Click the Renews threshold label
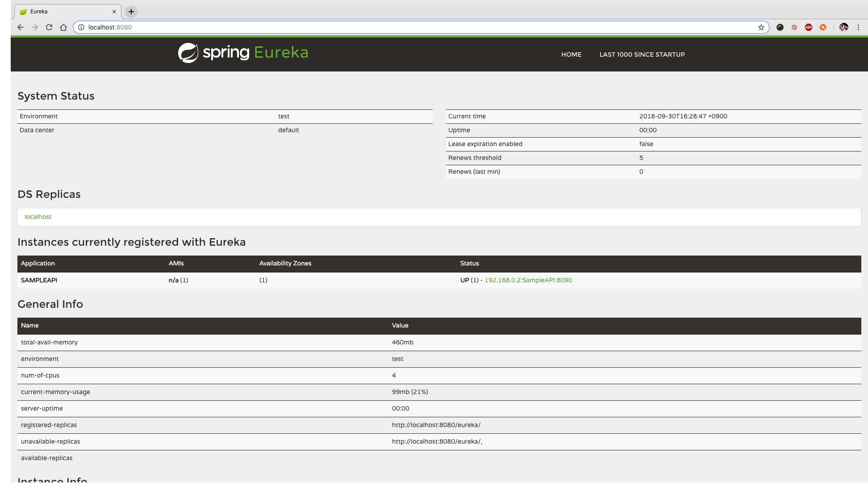This screenshot has width=868, height=495. [475, 158]
